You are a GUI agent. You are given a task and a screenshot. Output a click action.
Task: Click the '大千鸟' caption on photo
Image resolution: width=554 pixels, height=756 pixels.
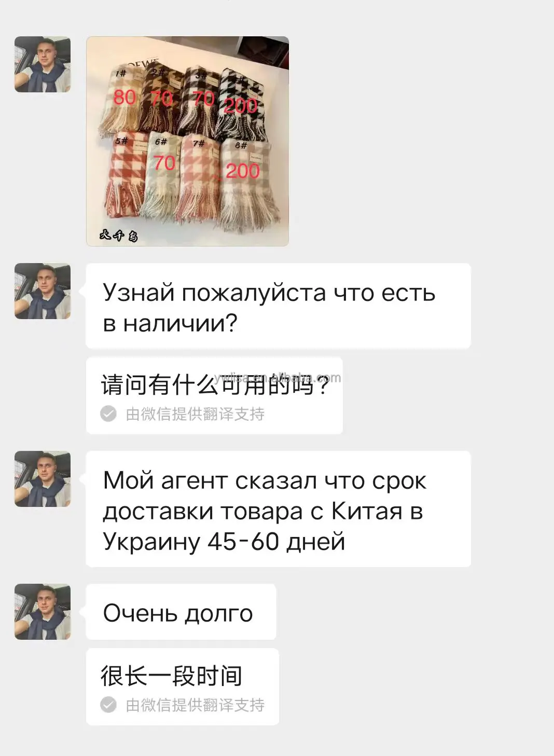click(119, 236)
